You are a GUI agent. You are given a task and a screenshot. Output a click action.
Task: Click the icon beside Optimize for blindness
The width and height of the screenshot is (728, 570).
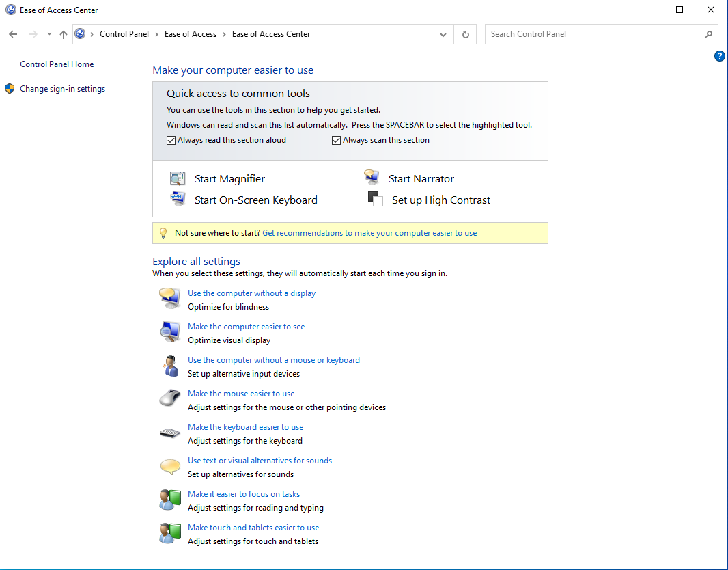pos(170,298)
